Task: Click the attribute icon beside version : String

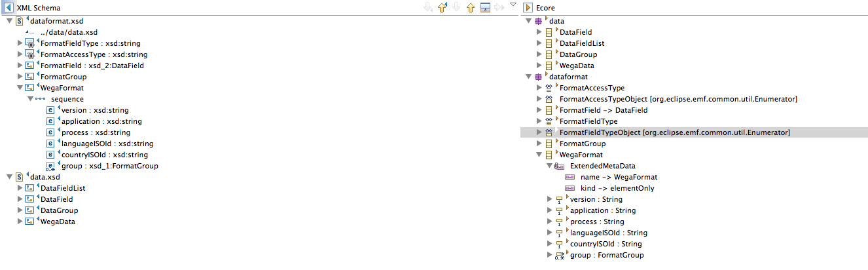Action: pos(560,199)
